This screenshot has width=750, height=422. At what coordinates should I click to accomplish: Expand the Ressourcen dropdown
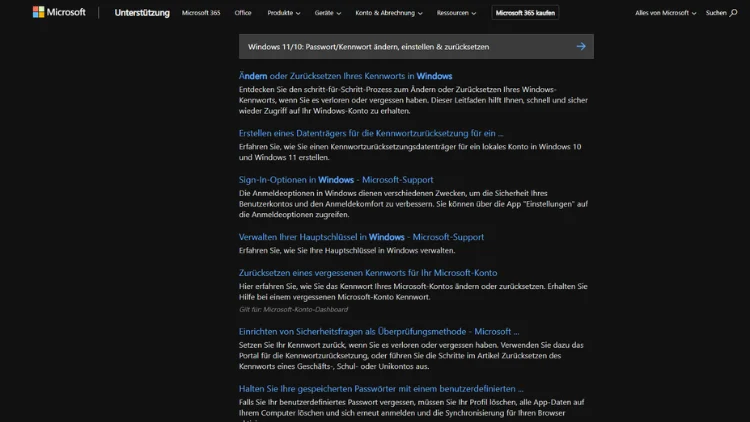(456, 13)
